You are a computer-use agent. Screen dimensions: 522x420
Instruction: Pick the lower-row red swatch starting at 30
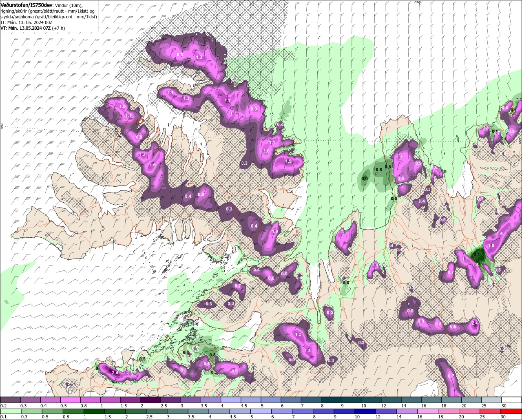pyautogui.click(x=511, y=411)
